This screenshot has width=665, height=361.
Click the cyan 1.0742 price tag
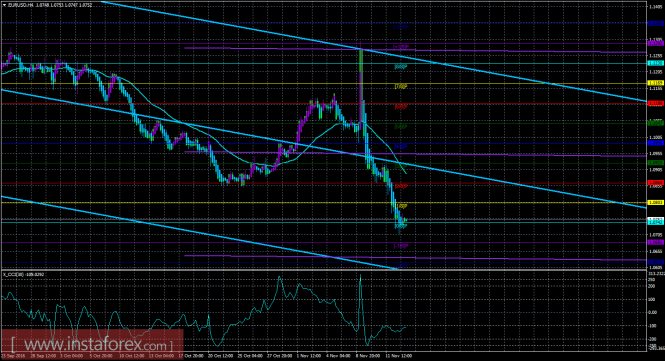(655, 222)
